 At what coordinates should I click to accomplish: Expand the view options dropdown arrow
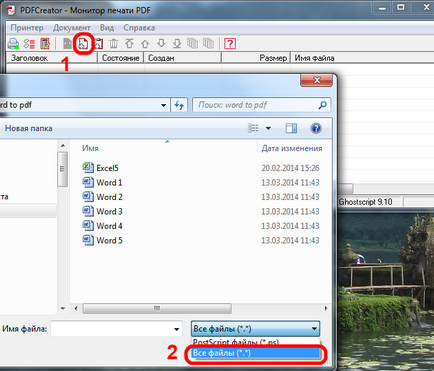268,128
